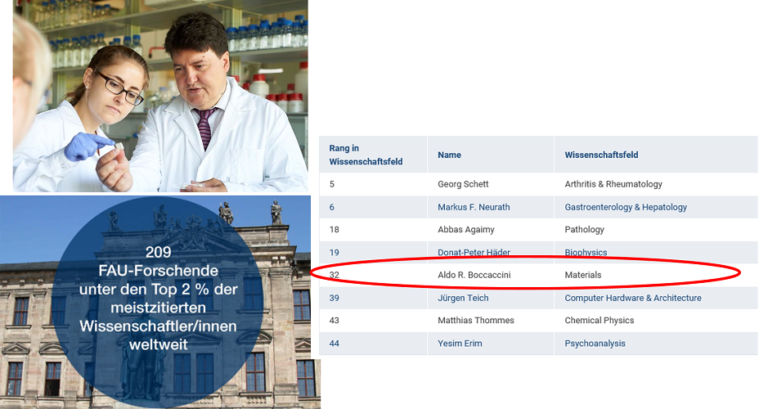Open the FAU 209 researchers banner image
Image resolution: width=768 pixels, height=409 pixels.
pyautogui.click(x=160, y=302)
